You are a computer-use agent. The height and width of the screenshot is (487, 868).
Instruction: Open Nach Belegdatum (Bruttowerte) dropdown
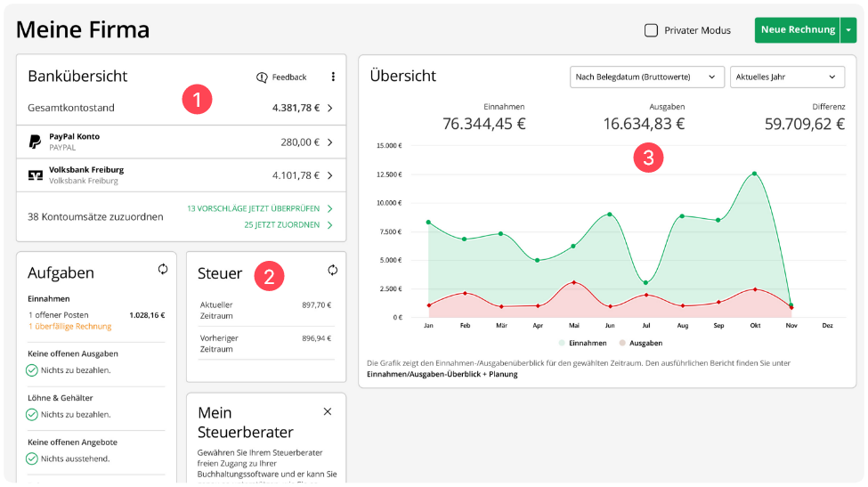(646, 77)
